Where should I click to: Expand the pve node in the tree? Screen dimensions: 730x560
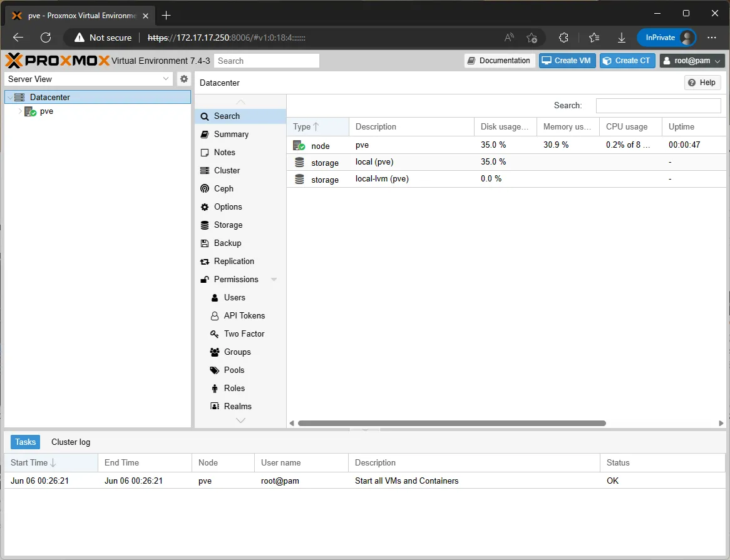(20, 111)
